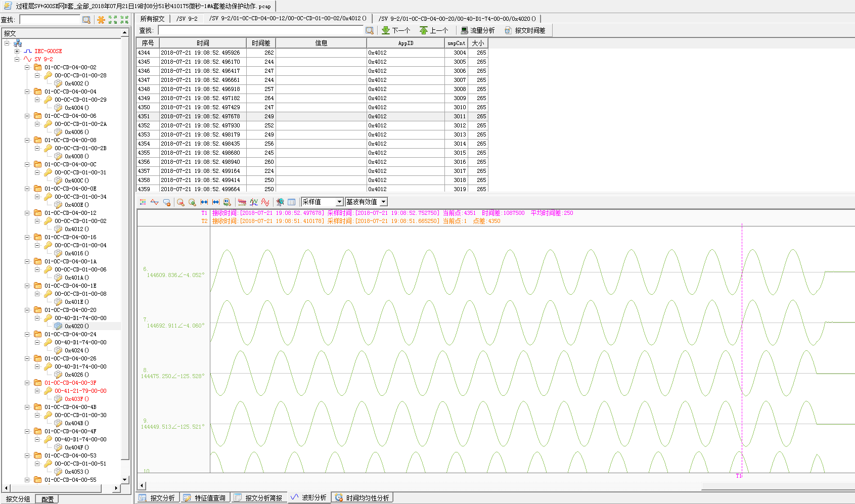Click the data table icon in the waveform toolbar

coord(292,202)
